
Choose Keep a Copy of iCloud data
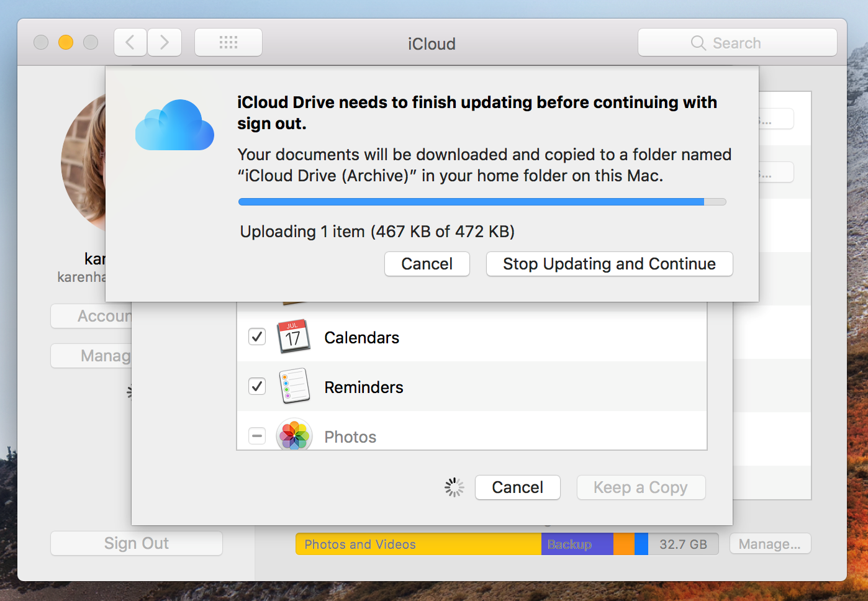pyautogui.click(x=640, y=487)
